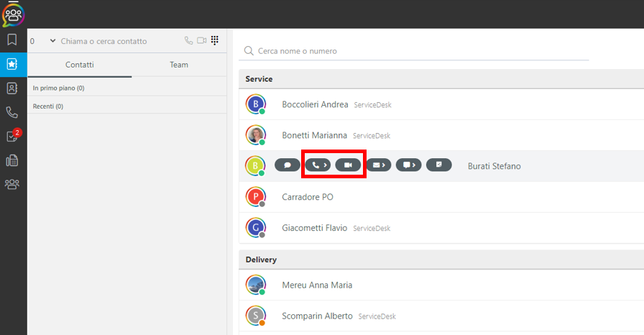644x335 pixels.
Task: Click the Cerca nome o numero field
Action: (x=413, y=51)
